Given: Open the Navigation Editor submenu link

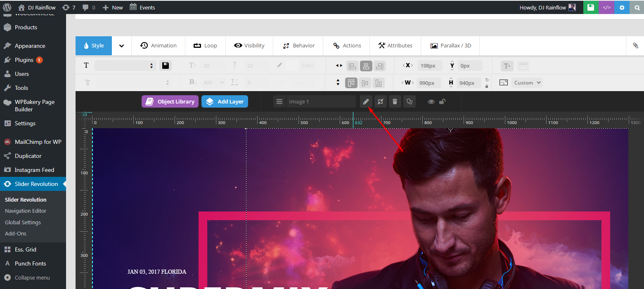Looking at the screenshot, I should coord(26,211).
